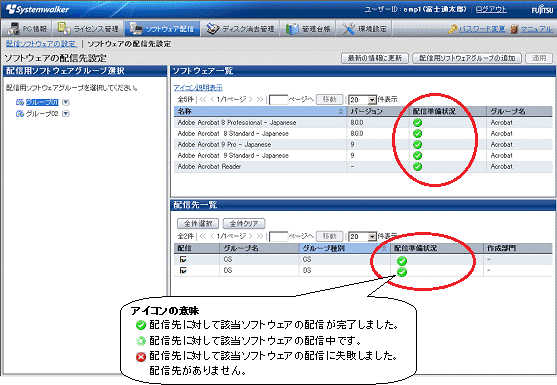Viewport: 557px width, 385px height.
Task: Click the ログアウト link
Action: coord(491,9)
